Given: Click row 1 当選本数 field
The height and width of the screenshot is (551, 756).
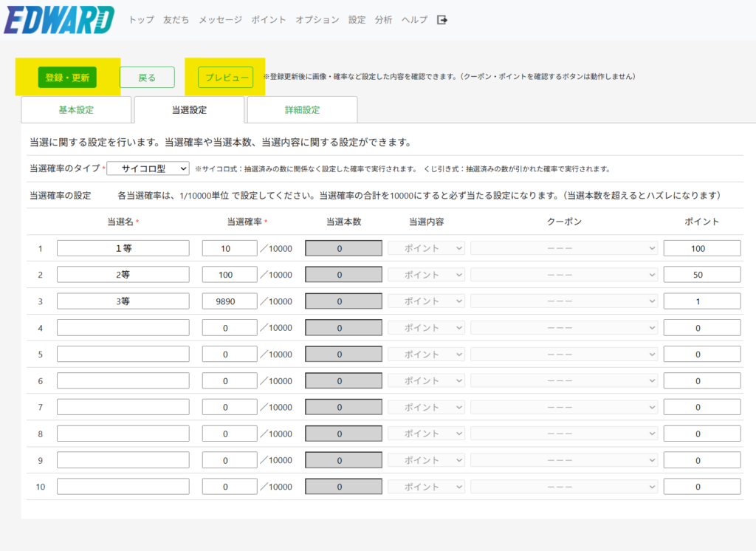Looking at the screenshot, I should pyautogui.click(x=344, y=248).
